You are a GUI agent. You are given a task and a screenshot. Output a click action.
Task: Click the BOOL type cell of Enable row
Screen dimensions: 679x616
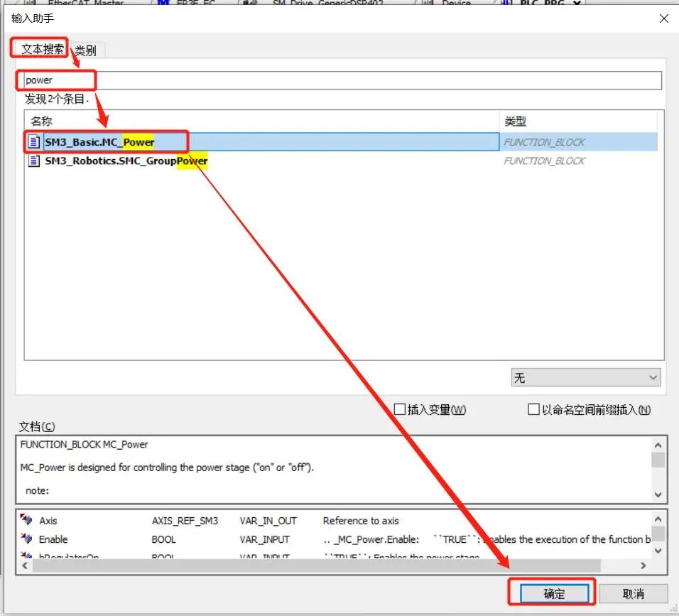163,540
